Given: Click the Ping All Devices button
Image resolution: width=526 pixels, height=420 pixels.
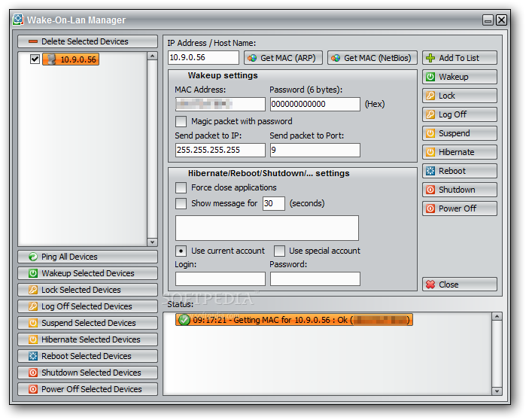Looking at the screenshot, I should point(87,257).
